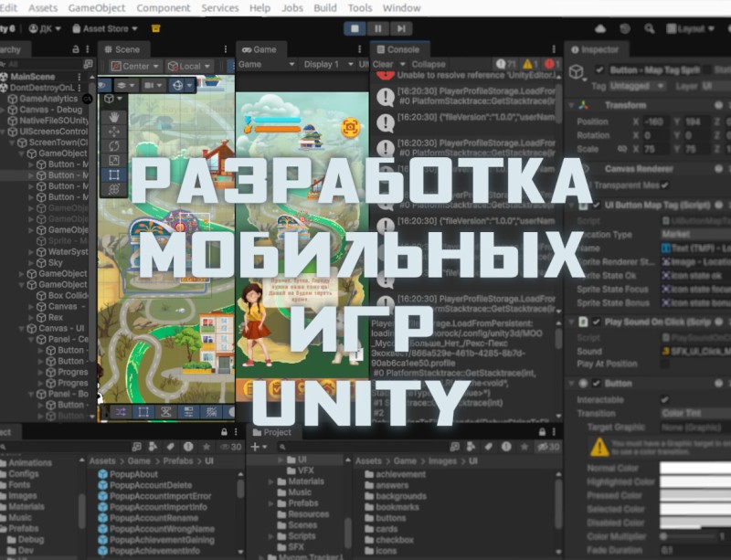Open the Clear options arrow in Console
Screen dimensions: 731x560
402,64
